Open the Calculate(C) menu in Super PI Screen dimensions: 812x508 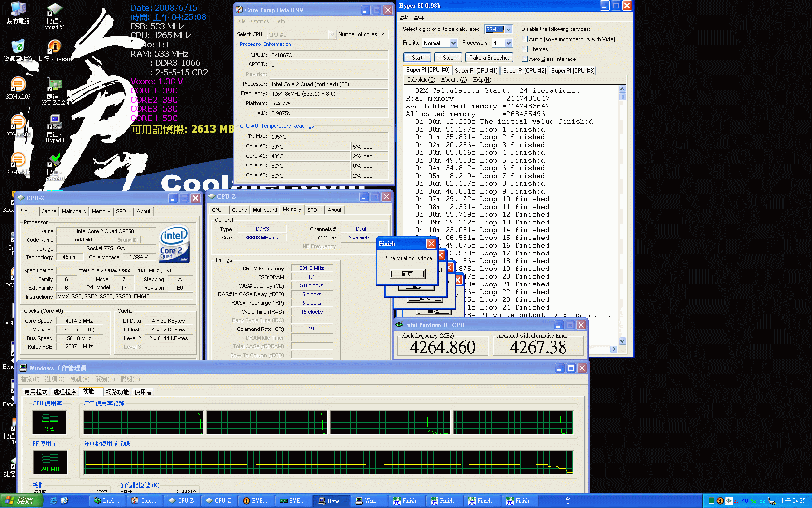tap(420, 80)
